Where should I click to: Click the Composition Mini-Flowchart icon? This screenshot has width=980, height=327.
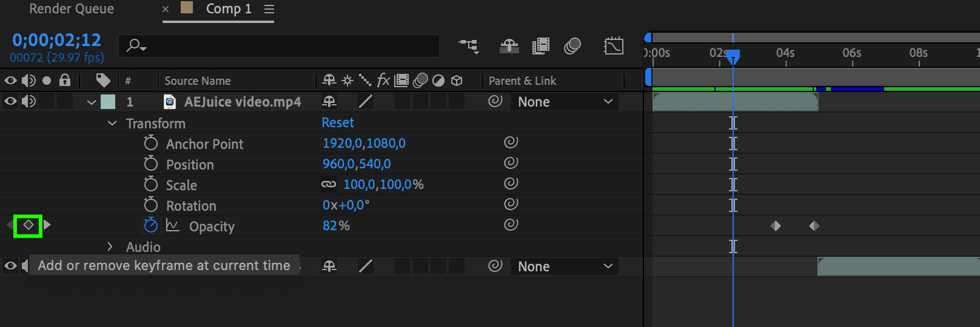468,46
